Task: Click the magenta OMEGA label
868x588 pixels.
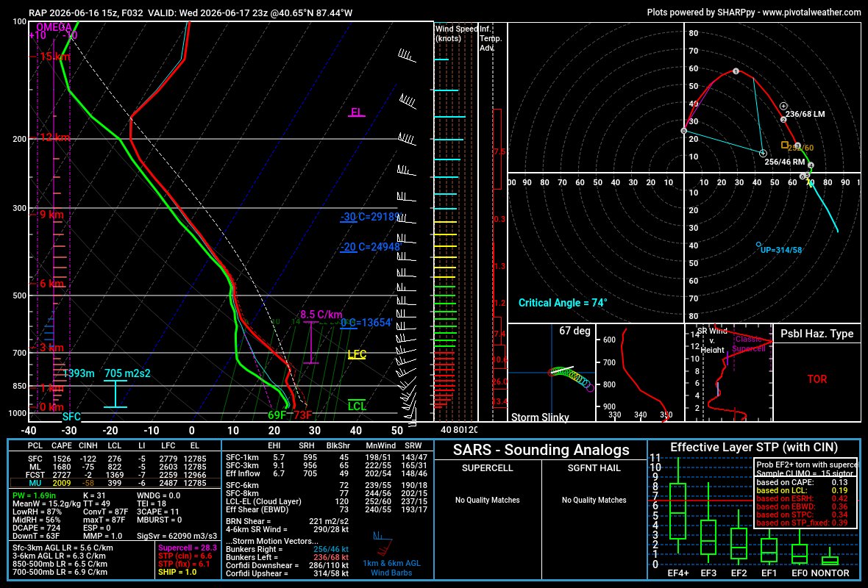Action: pyautogui.click(x=54, y=27)
